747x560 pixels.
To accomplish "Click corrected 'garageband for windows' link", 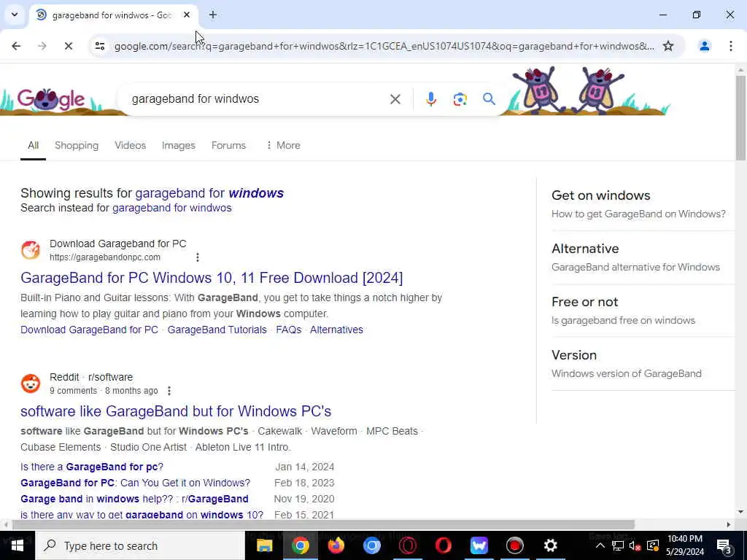I will coord(209,192).
